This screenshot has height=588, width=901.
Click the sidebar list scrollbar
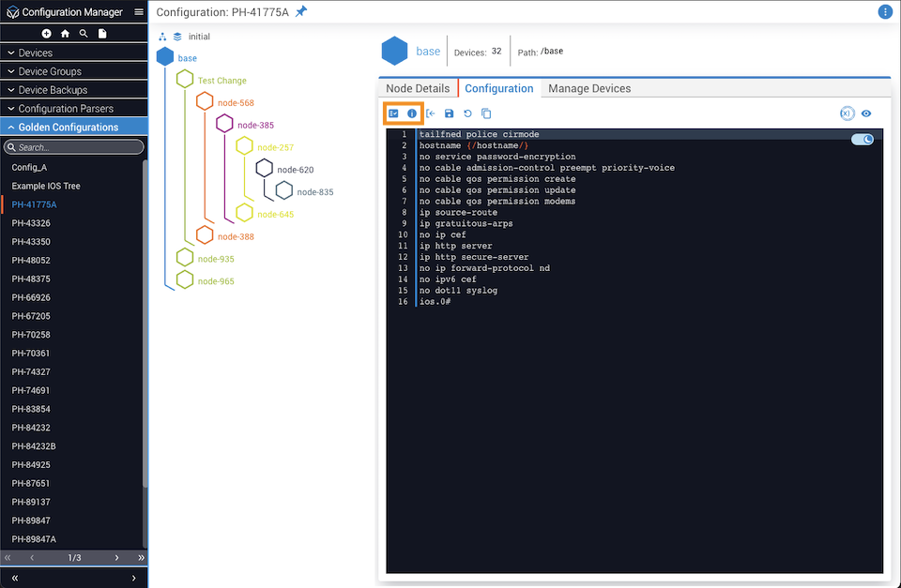coord(145,324)
